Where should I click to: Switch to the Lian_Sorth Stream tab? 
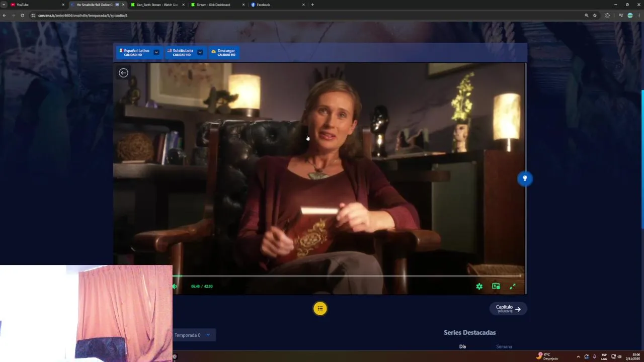point(157,5)
